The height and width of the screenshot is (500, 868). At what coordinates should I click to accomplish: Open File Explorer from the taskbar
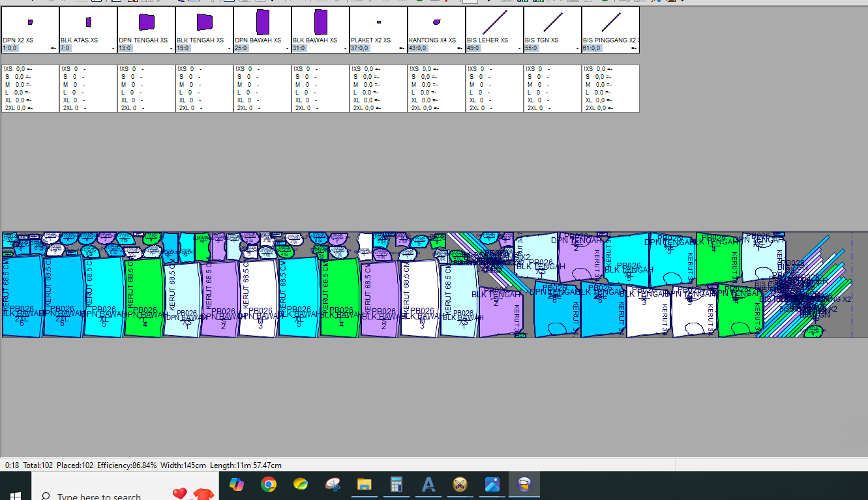click(x=364, y=484)
